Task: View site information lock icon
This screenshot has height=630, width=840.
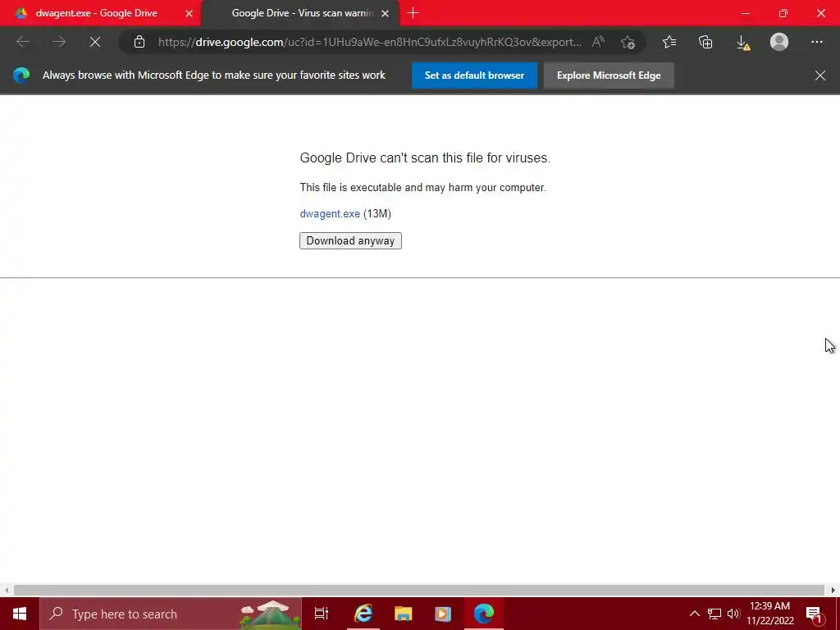Action: click(139, 42)
